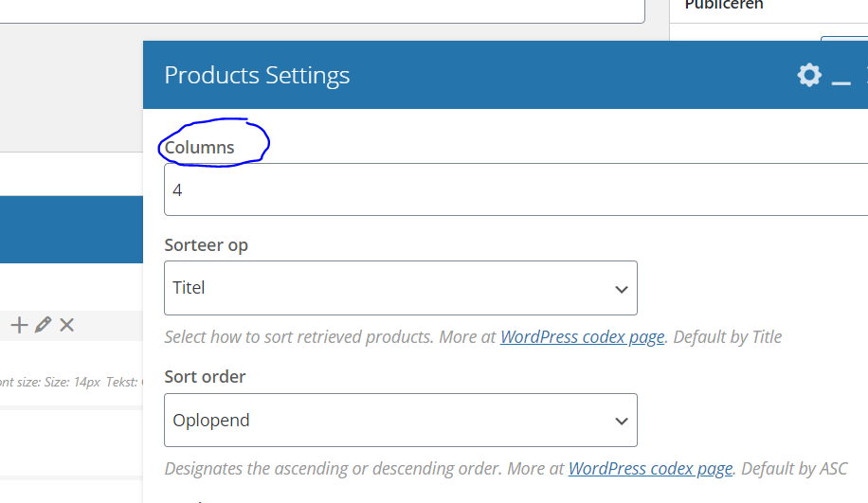868x503 pixels.
Task: Click the plus icon to add element
Action: click(19, 325)
